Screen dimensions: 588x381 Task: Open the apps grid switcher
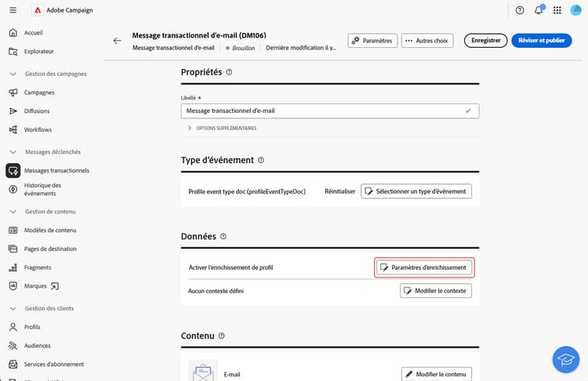(557, 10)
